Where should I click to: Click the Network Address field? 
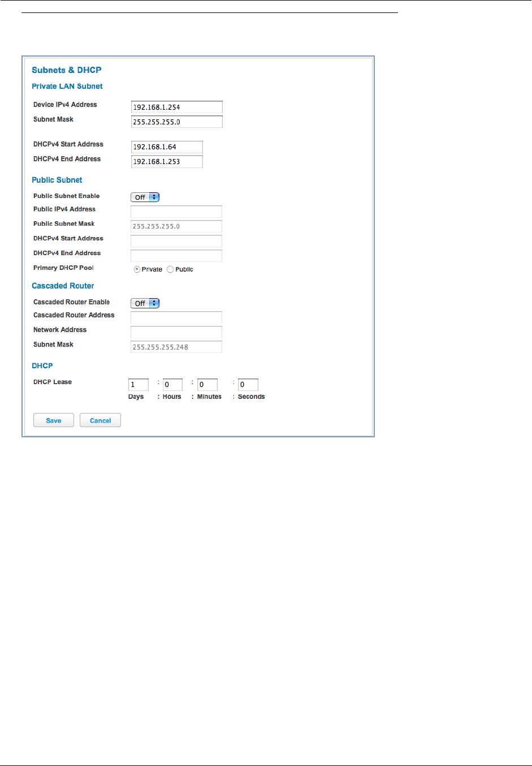point(176,332)
